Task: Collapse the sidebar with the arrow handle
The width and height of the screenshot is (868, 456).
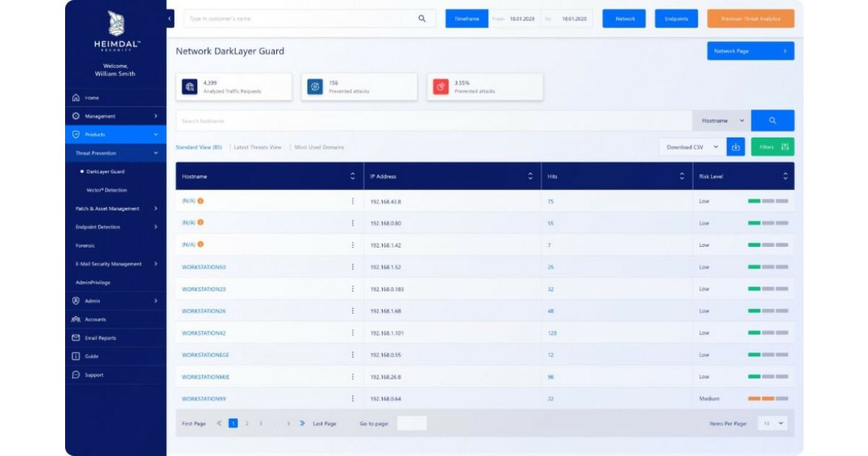Action: tap(170, 18)
